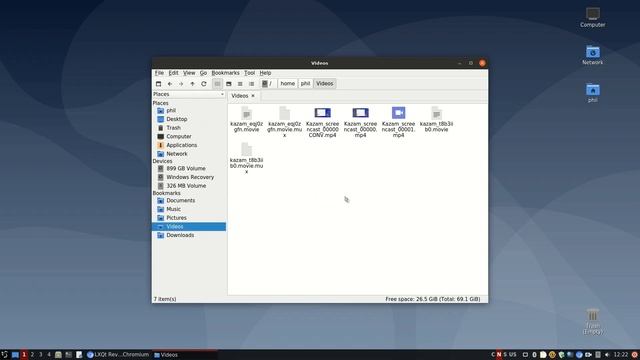
Task: Open the View menu
Action: click(189, 73)
